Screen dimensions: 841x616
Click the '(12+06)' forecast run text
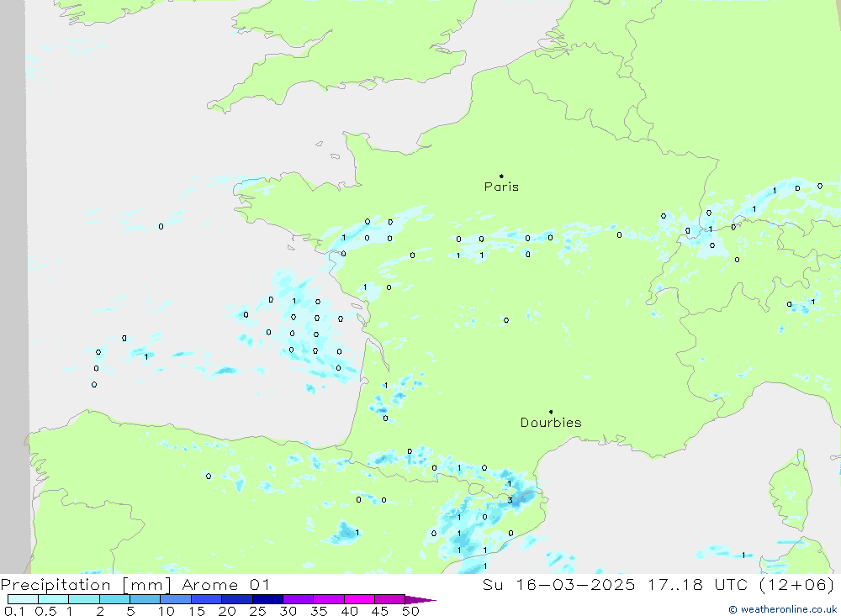coord(797,584)
